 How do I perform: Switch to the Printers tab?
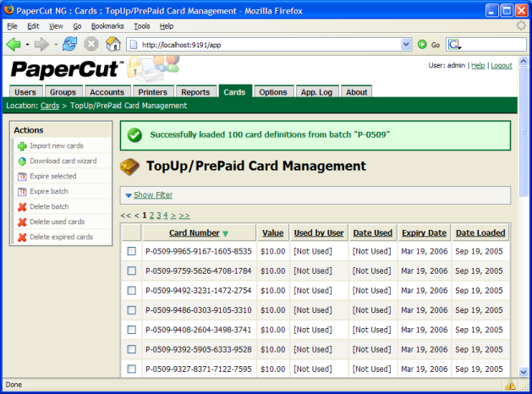(x=153, y=92)
